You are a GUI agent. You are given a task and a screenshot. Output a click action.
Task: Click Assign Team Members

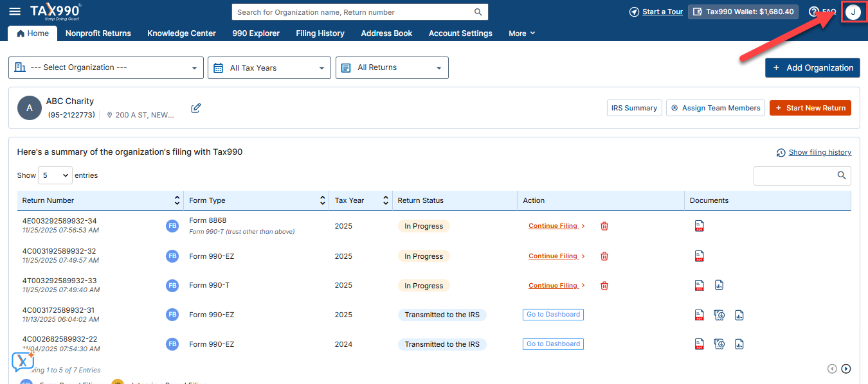coord(716,108)
